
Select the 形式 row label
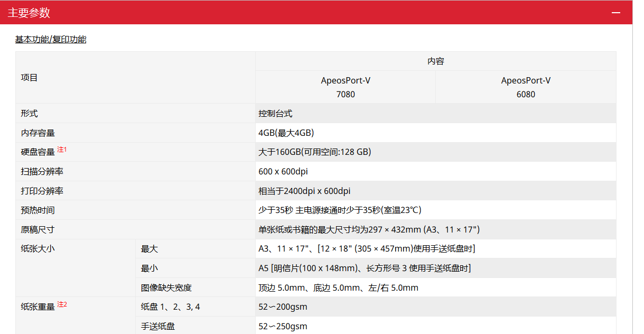[30, 114]
